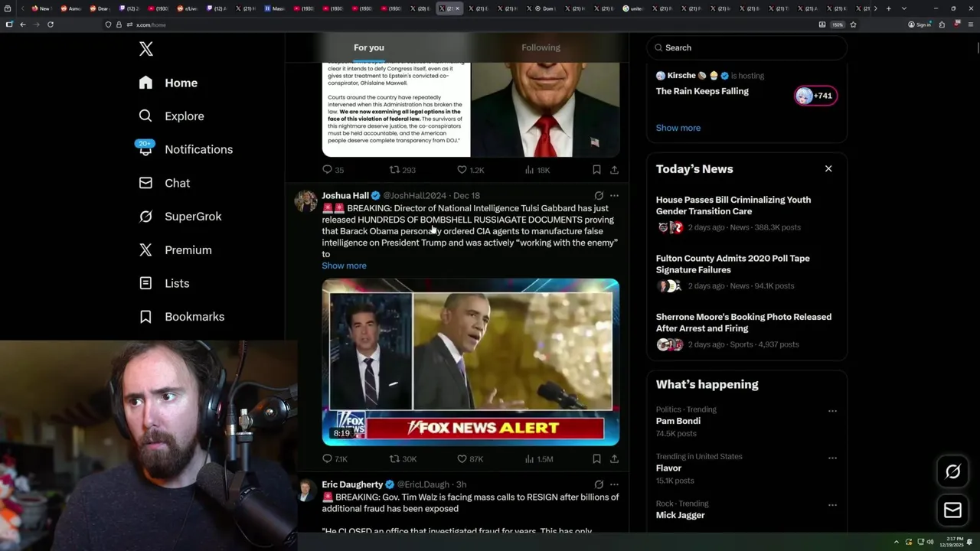Repost the top post with 293 reposts

pos(403,170)
